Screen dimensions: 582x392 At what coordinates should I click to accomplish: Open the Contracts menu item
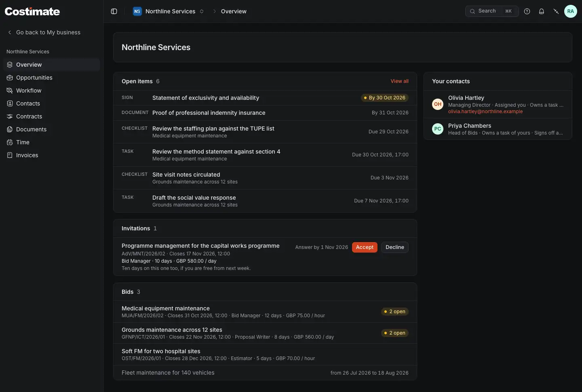tap(51, 116)
